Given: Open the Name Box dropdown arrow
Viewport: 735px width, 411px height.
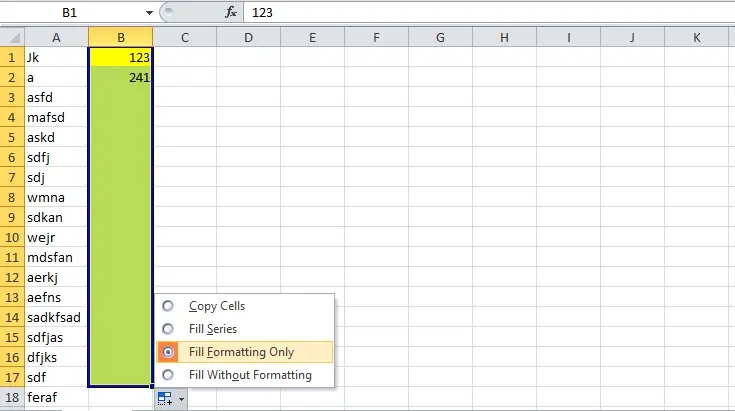Looking at the screenshot, I should click(149, 13).
